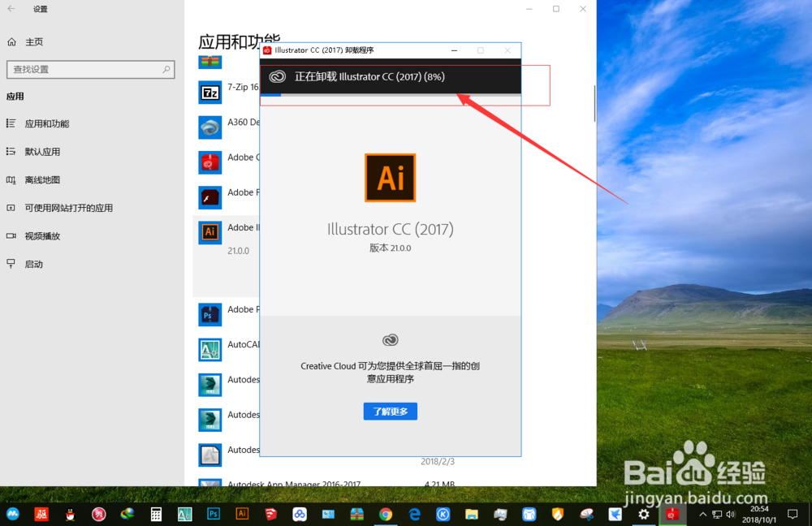
Task: Click the Creative Cloud logo in the uninstaller
Action: pos(390,340)
